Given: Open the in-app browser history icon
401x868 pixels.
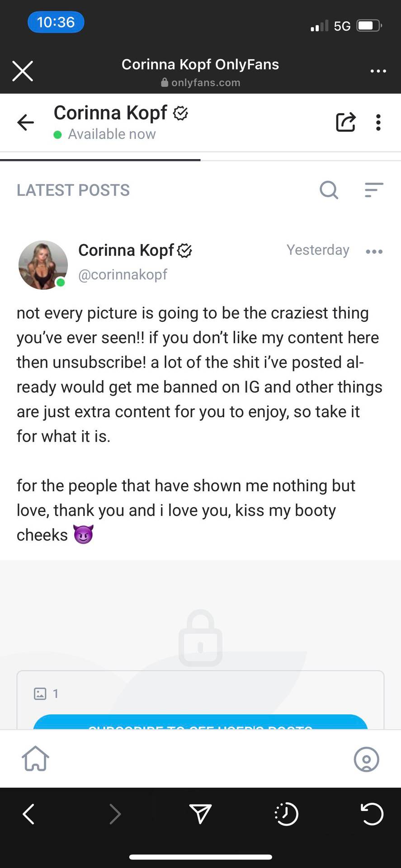Looking at the screenshot, I should pyautogui.click(x=286, y=814).
